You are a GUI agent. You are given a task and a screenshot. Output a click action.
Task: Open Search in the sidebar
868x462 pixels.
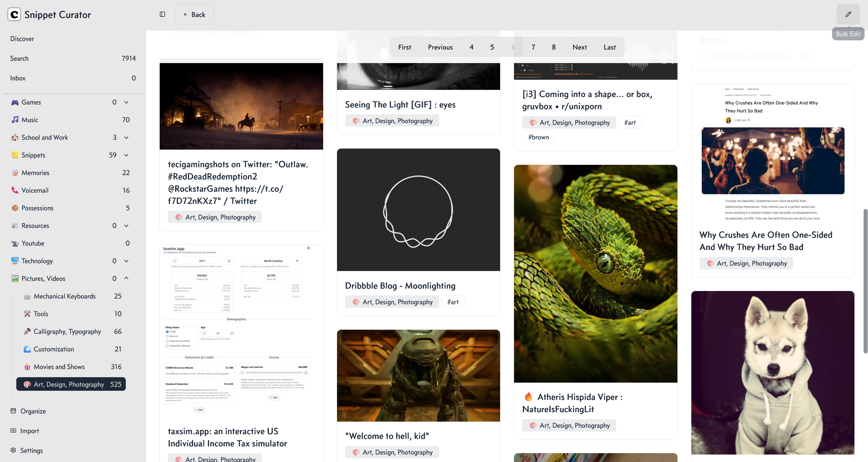point(73,58)
